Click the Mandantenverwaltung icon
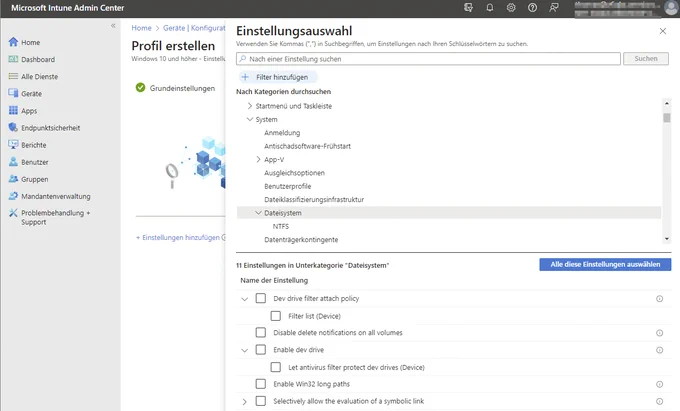Screen dimensions: 680x411 pyautogui.click(x=13, y=196)
